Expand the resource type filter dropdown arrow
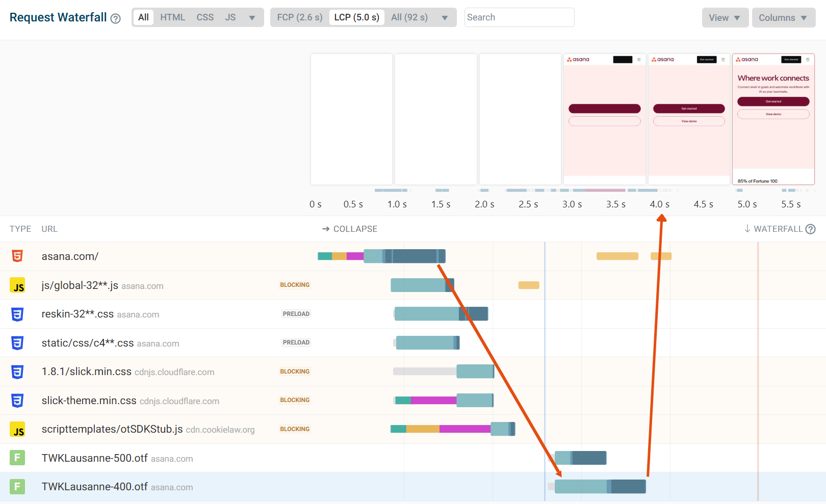826x504 pixels. tap(252, 18)
